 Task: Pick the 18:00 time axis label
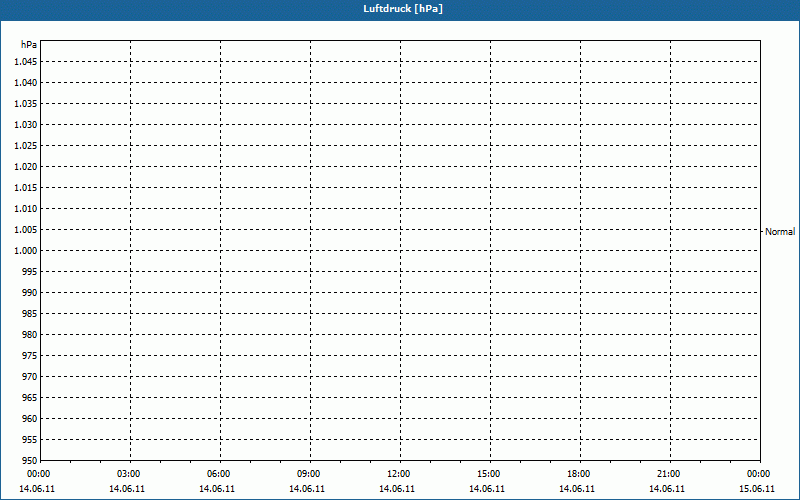(x=579, y=474)
